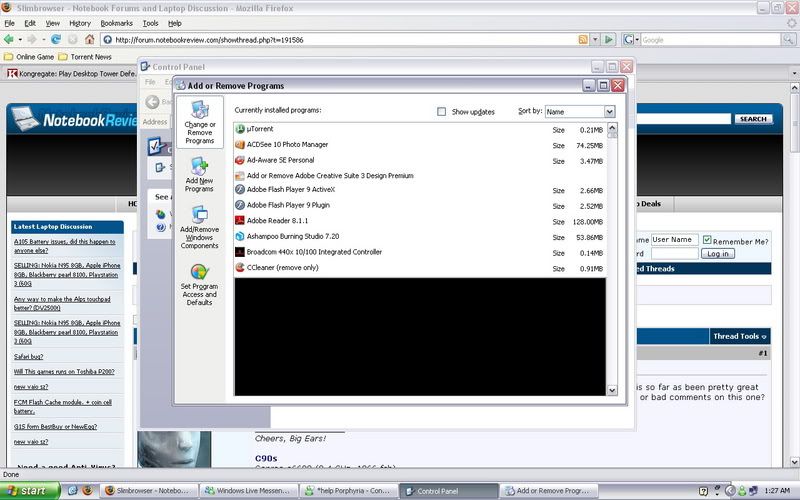Open the Firefox View menu
This screenshot has width=800, height=500.
click(x=53, y=23)
